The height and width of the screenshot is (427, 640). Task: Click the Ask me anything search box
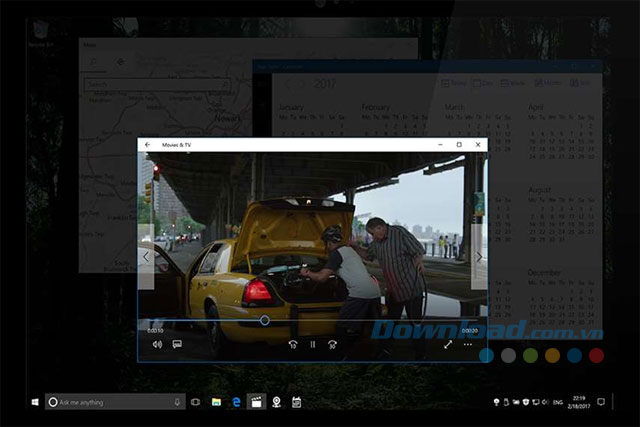[x=115, y=402]
